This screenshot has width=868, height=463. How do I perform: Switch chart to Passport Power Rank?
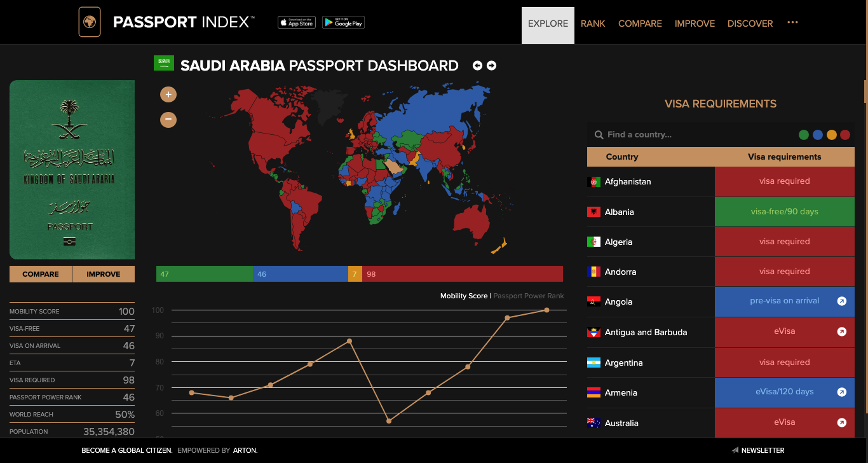coord(528,296)
